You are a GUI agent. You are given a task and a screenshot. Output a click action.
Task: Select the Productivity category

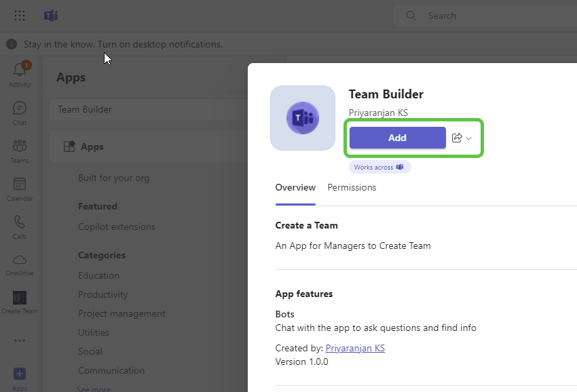[x=103, y=294]
